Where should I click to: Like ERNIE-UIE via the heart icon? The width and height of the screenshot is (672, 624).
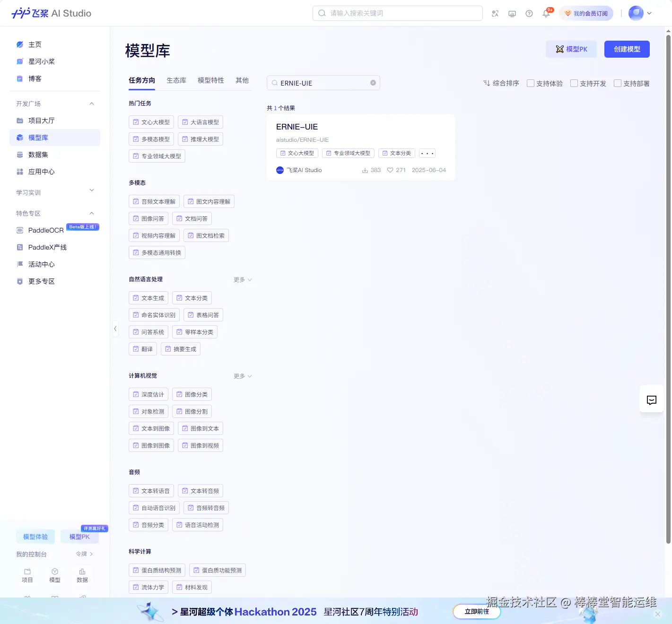pos(390,170)
